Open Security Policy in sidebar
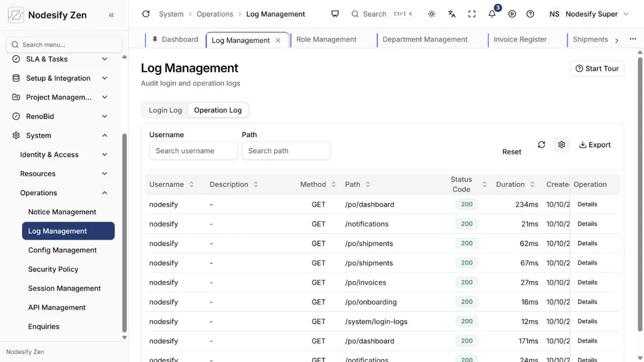 tap(53, 269)
